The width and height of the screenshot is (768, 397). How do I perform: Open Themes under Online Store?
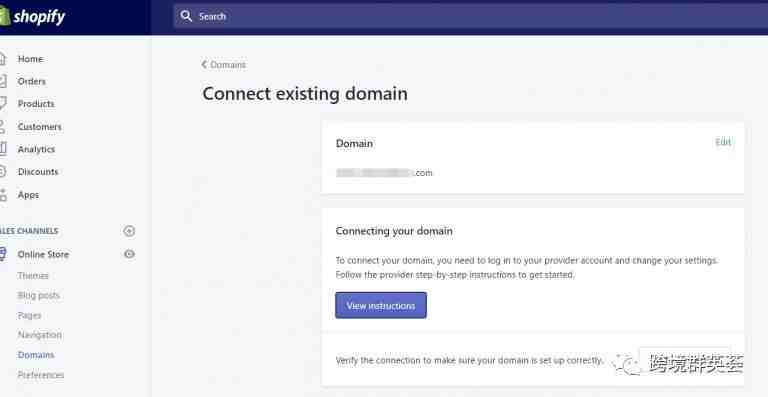(x=33, y=276)
